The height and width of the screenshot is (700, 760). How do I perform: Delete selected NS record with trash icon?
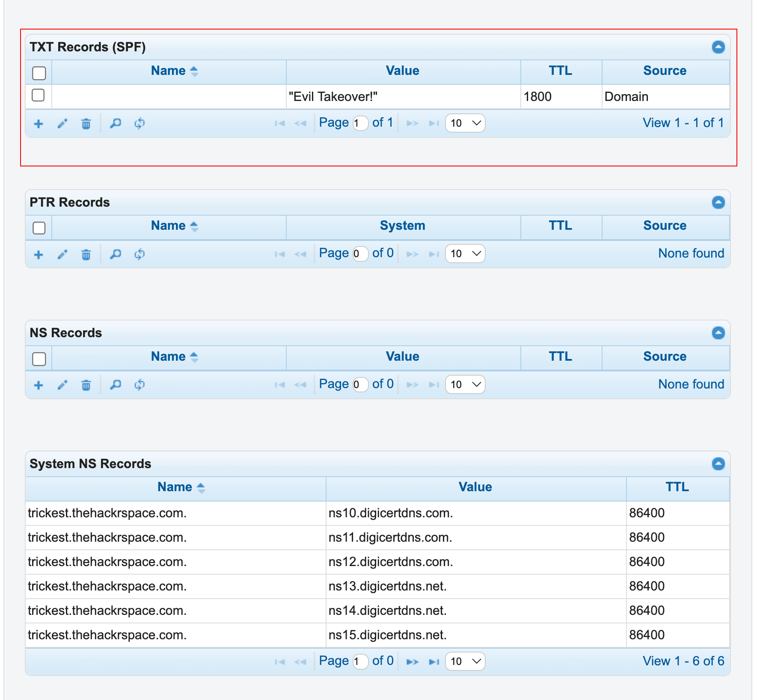point(86,385)
